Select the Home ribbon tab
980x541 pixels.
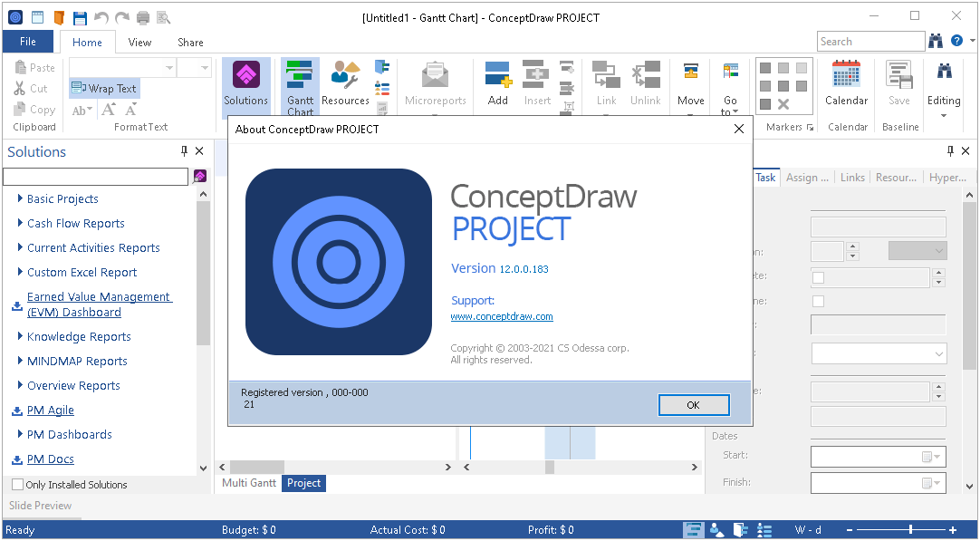[87, 42]
